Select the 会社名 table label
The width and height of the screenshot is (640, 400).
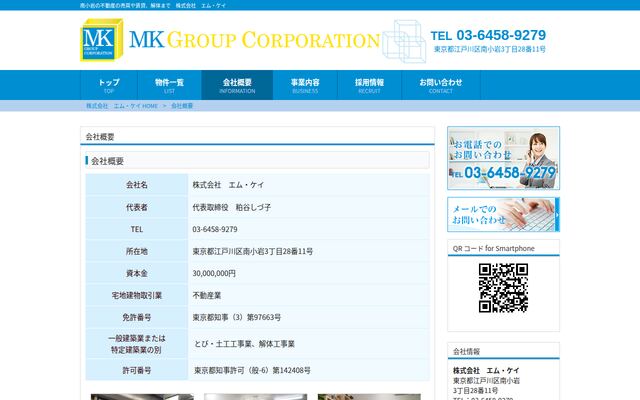[x=137, y=185]
